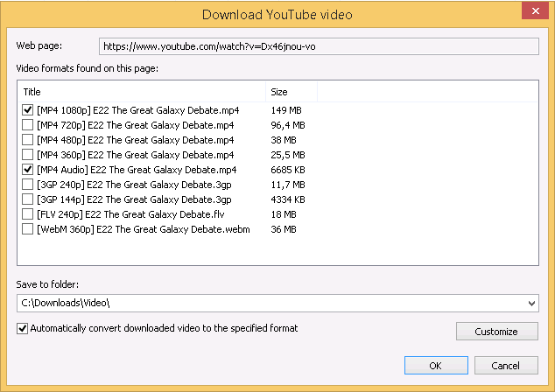
Task: Check the 3GP 144p format checkbox
Action: click(28, 199)
